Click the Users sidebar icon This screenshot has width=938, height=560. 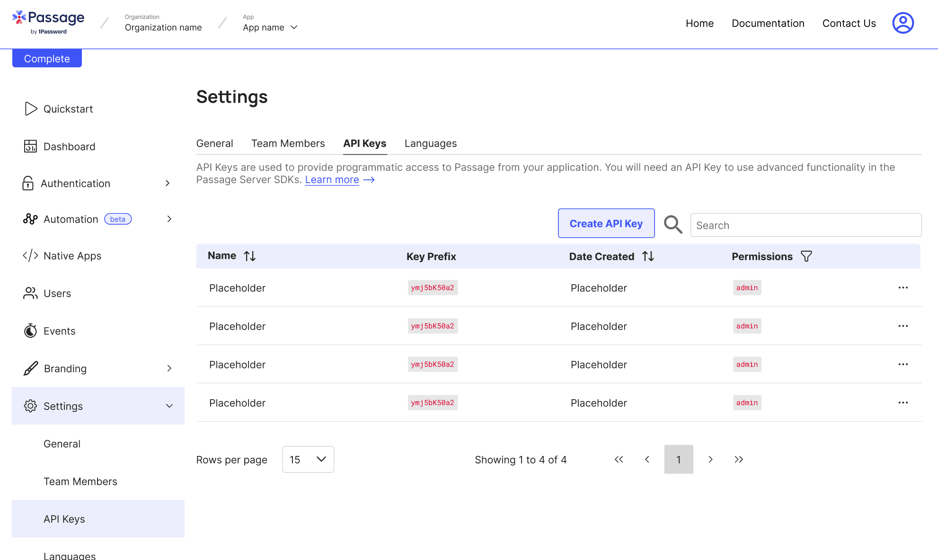(x=30, y=293)
